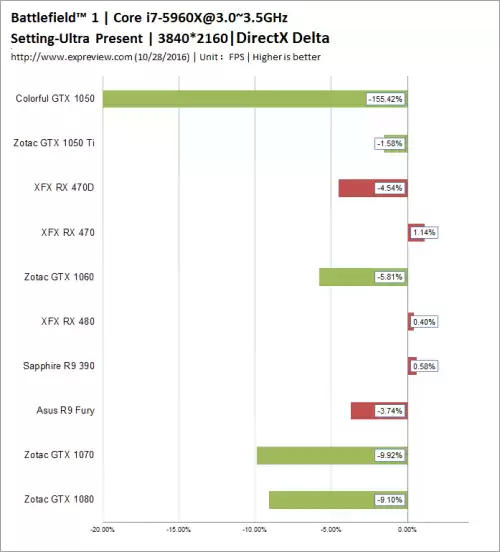Click the XFX RX 480 axis label
Screen dimensions: 500x552
[x=68, y=321]
